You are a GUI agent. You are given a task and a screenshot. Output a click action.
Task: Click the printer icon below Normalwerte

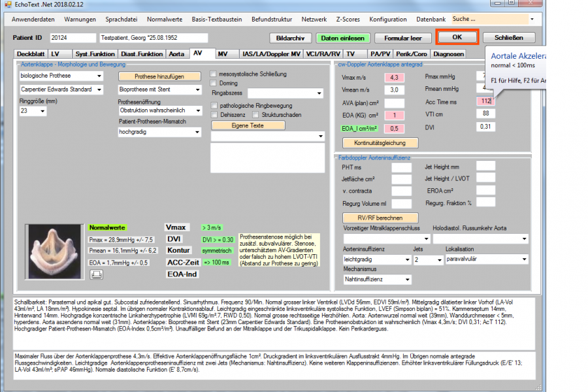click(x=97, y=274)
